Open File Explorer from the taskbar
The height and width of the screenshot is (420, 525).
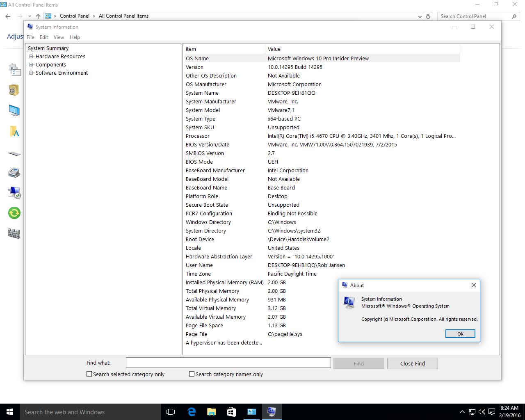click(x=211, y=412)
